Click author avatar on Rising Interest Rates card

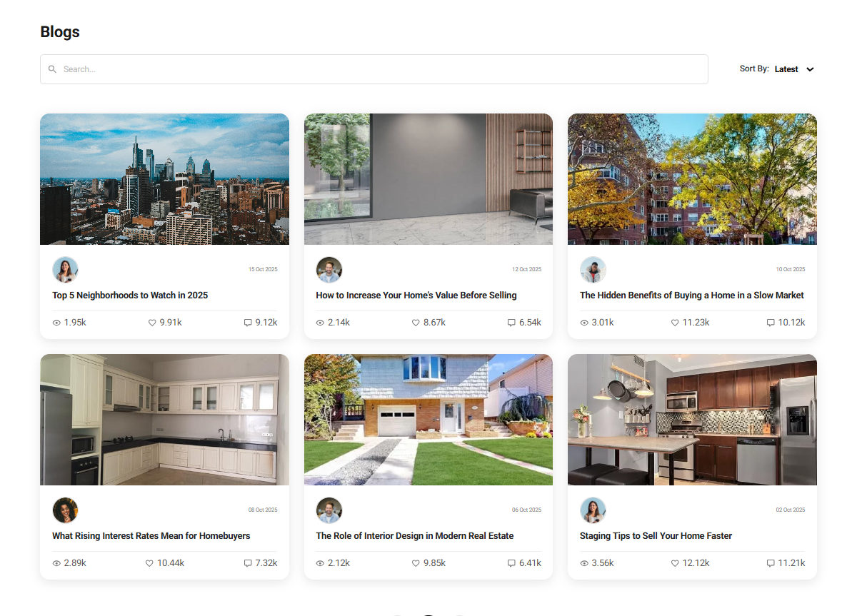(x=65, y=510)
